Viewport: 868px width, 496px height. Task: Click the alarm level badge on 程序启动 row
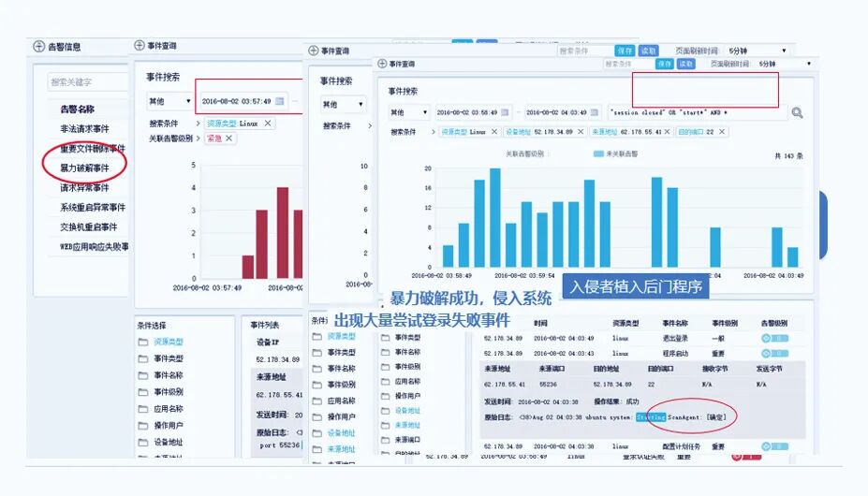pos(774,353)
